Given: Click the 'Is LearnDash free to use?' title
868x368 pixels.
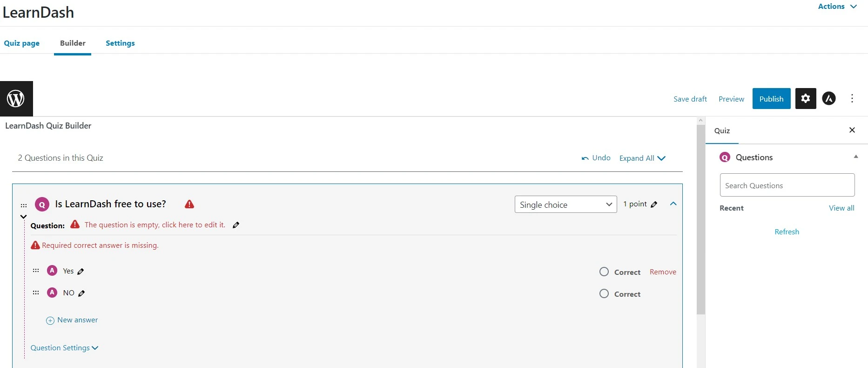Looking at the screenshot, I should pos(111,204).
